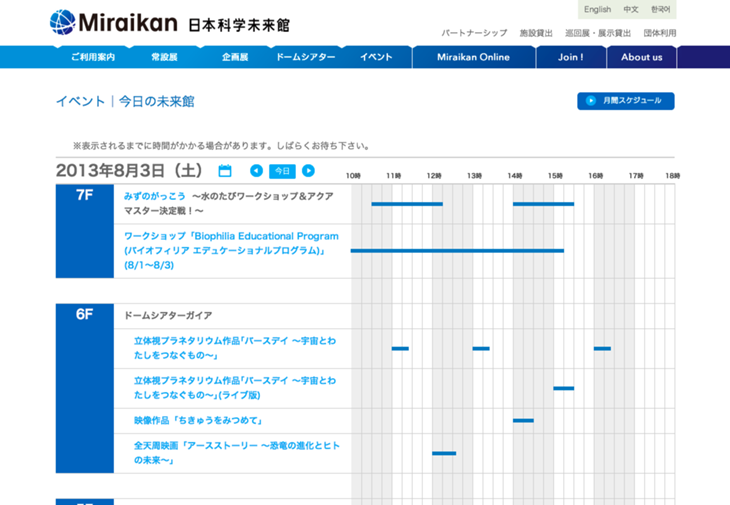Image resolution: width=730 pixels, height=505 pixels.
Task: Open the バースデイ (ライブ版) planetarium link
Action: click(x=235, y=388)
